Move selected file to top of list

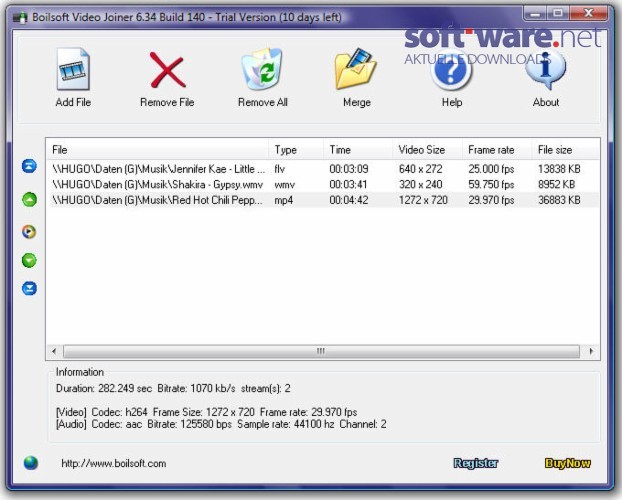tap(29, 166)
